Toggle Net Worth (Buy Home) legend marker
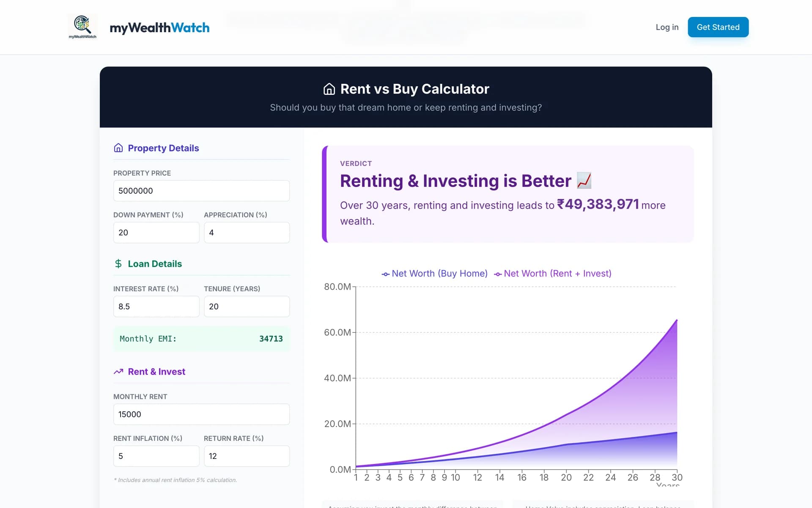Viewport: 812px width, 508px height. click(386, 274)
